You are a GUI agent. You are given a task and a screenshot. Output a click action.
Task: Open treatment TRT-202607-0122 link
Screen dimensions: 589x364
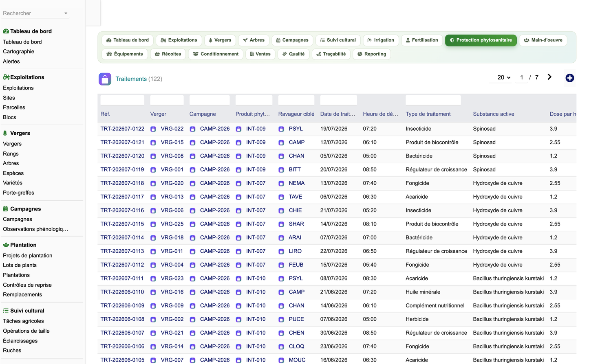(x=122, y=129)
